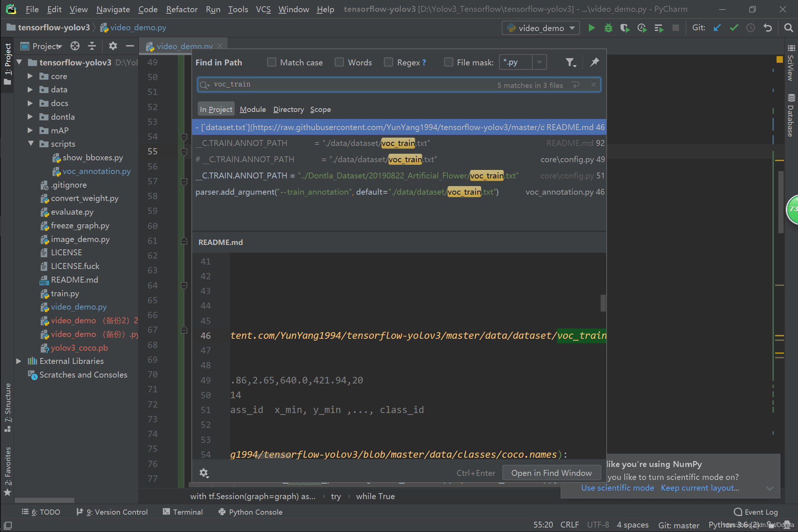The width and height of the screenshot is (798, 532).
Task: Click Open in Find Window button
Action: coord(551,473)
